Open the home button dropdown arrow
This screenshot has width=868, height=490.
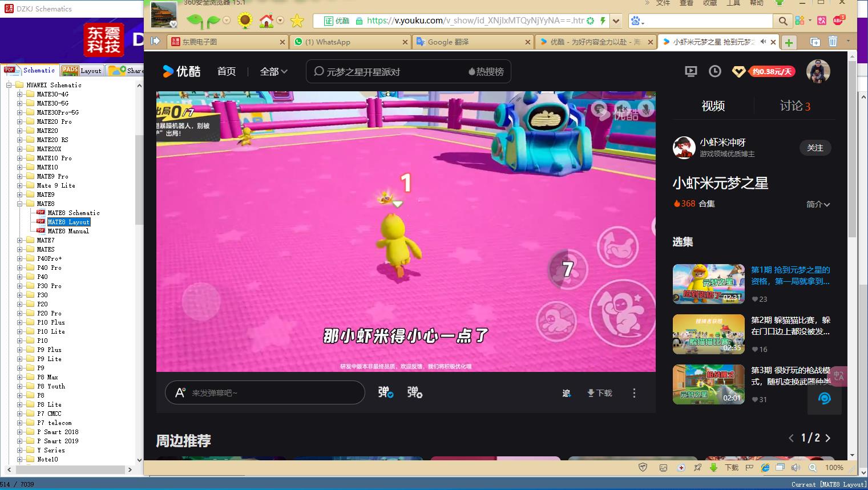click(280, 21)
